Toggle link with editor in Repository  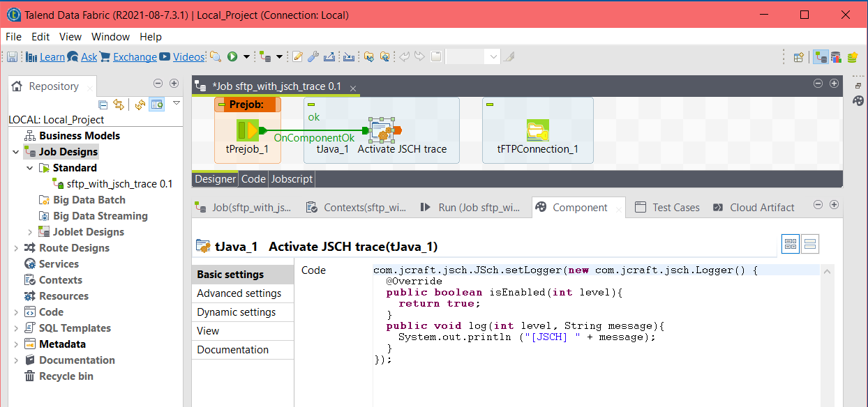[x=119, y=105]
